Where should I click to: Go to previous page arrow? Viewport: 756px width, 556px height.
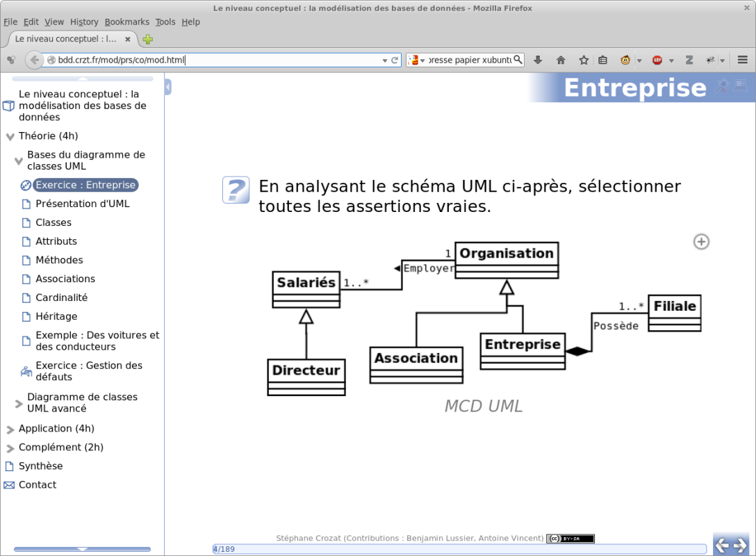pos(722,546)
